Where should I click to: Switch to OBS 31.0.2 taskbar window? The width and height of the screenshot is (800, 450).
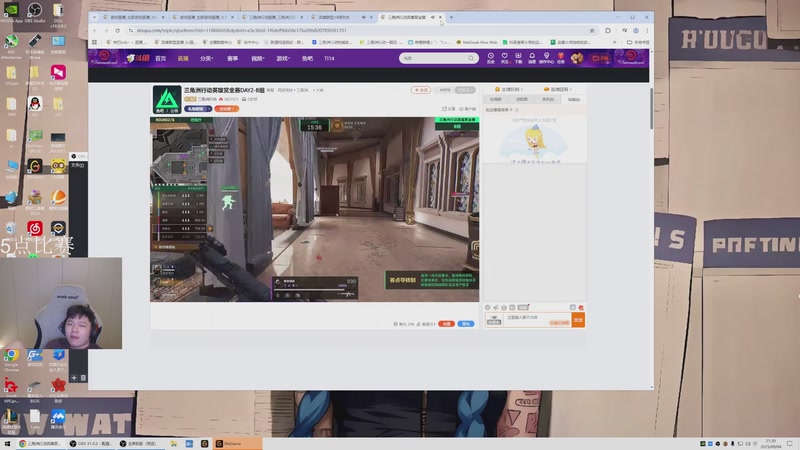tap(91, 444)
